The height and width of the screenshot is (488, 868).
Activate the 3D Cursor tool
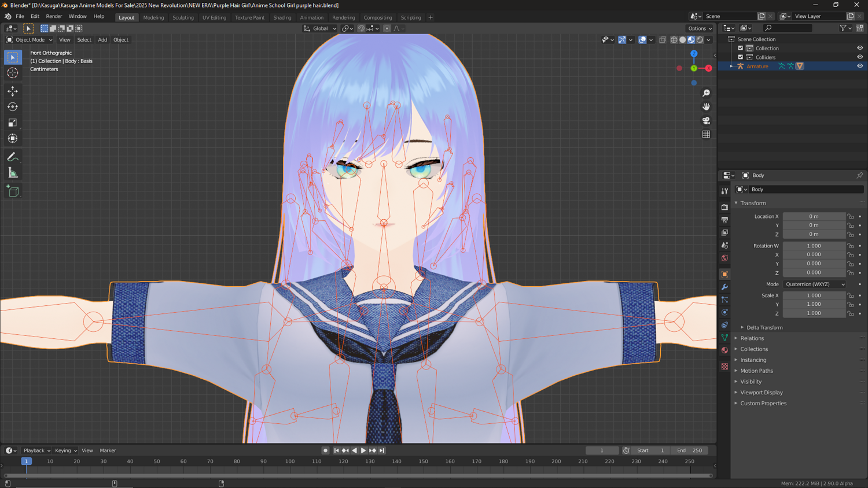13,73
